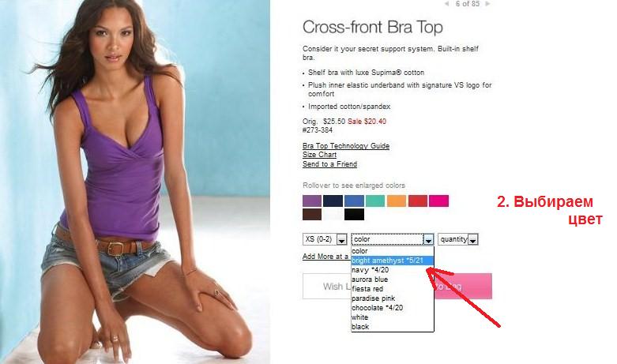Click the purple color swatch
Screen dimensions: 617x364
(x=312, y=201)
